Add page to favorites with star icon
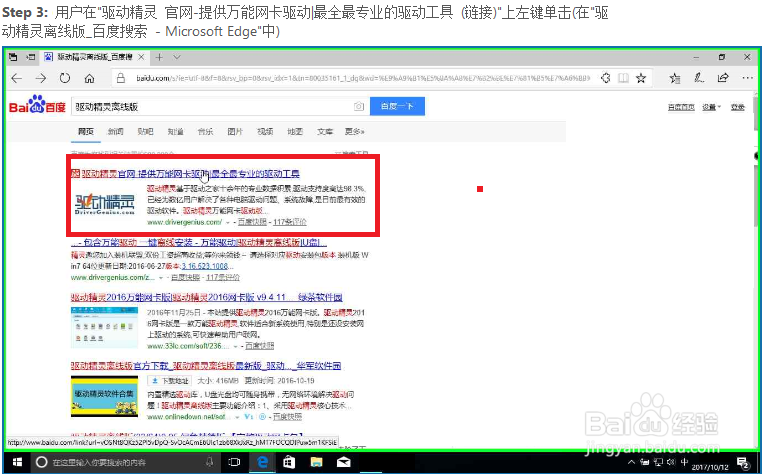 click(x=641, y=78)
